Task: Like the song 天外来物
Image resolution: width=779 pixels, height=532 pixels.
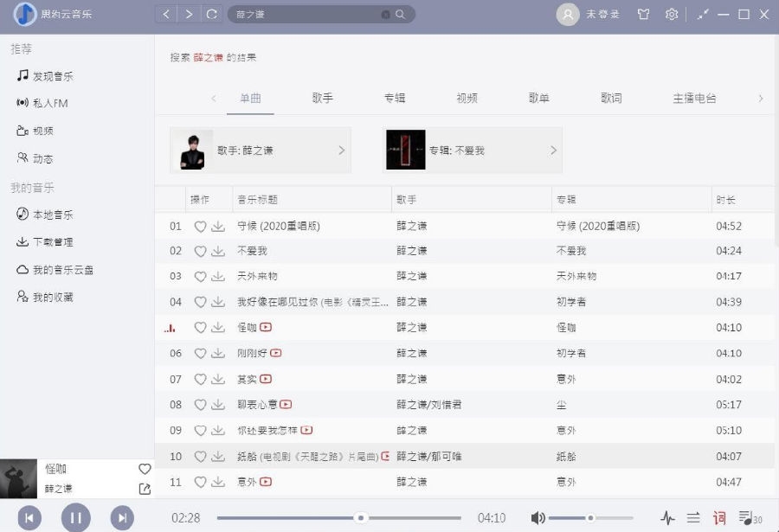Action: [200, 276]
